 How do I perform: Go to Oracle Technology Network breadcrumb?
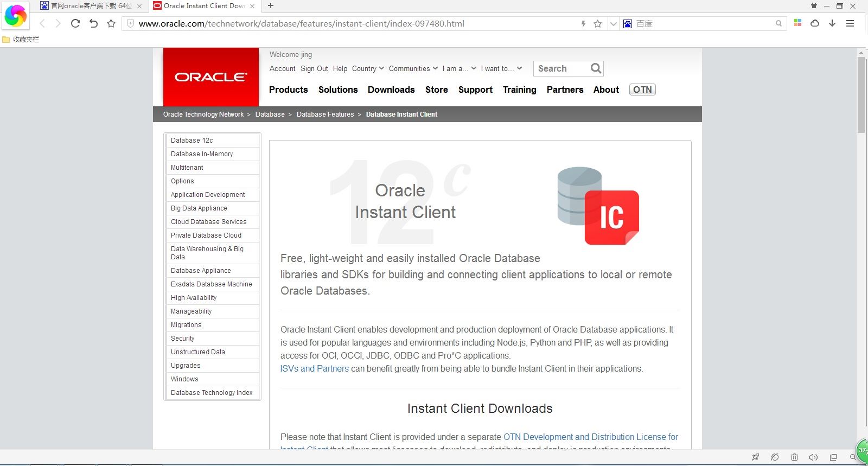[x=203, y=114]
